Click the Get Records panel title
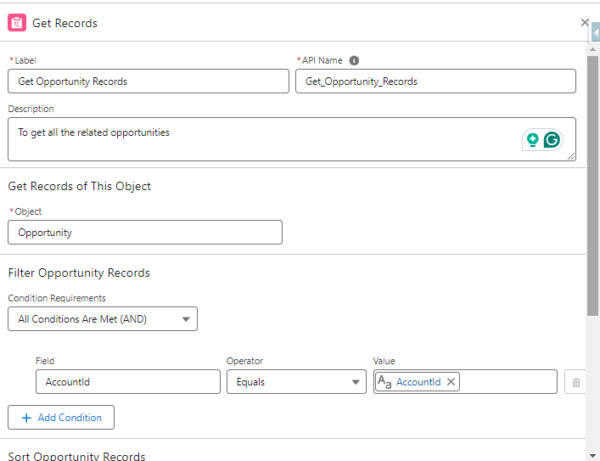Viewport: 600px width, 461px height. point(65,23)
